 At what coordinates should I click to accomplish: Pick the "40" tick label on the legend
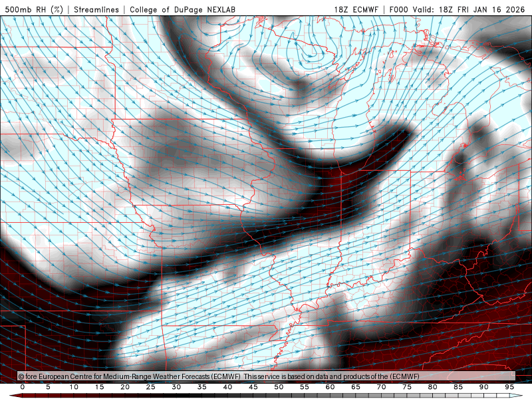pos(227,387)
